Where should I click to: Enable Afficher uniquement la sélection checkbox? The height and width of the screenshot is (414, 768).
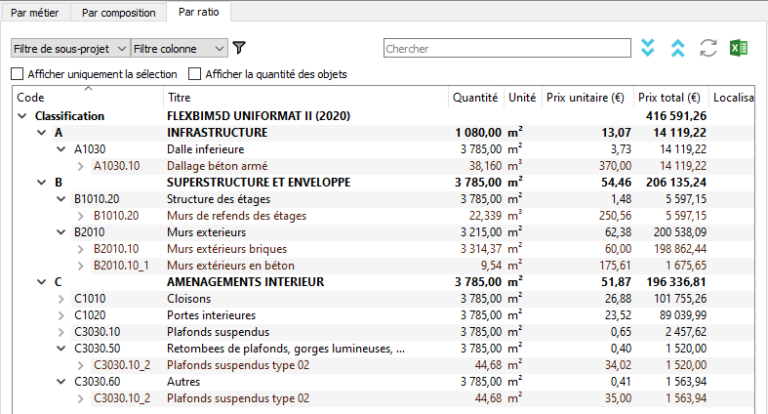click(17, 74)
